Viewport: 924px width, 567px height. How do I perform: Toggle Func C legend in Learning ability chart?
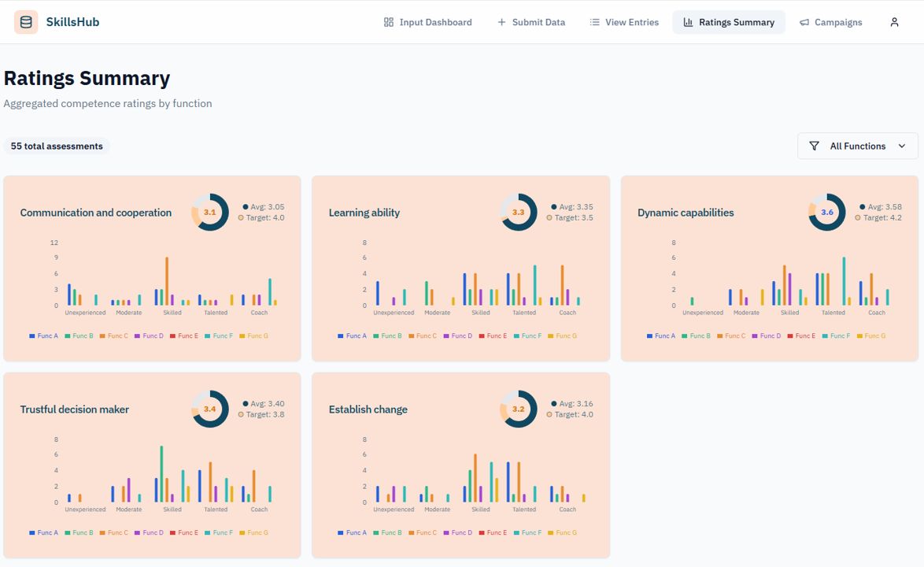click(x=422, y=336)
